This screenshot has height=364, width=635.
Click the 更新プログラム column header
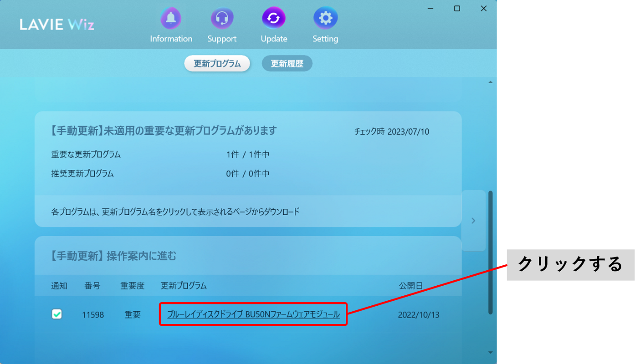[x=184, y=286]
